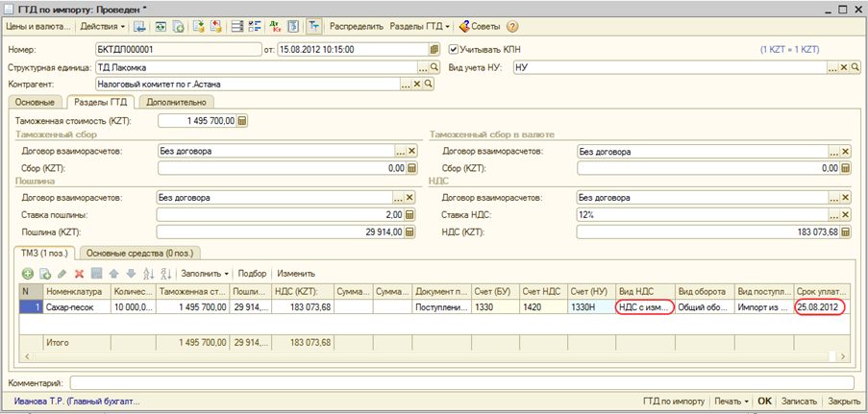Open the Разделы ГТД toolbar dropdown

coord(421,26)
